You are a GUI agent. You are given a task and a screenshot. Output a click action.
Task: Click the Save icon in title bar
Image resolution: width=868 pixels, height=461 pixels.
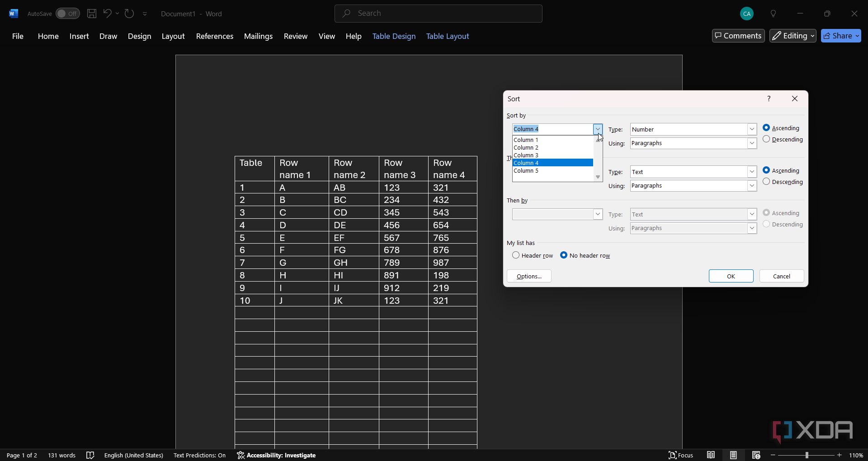92,14
